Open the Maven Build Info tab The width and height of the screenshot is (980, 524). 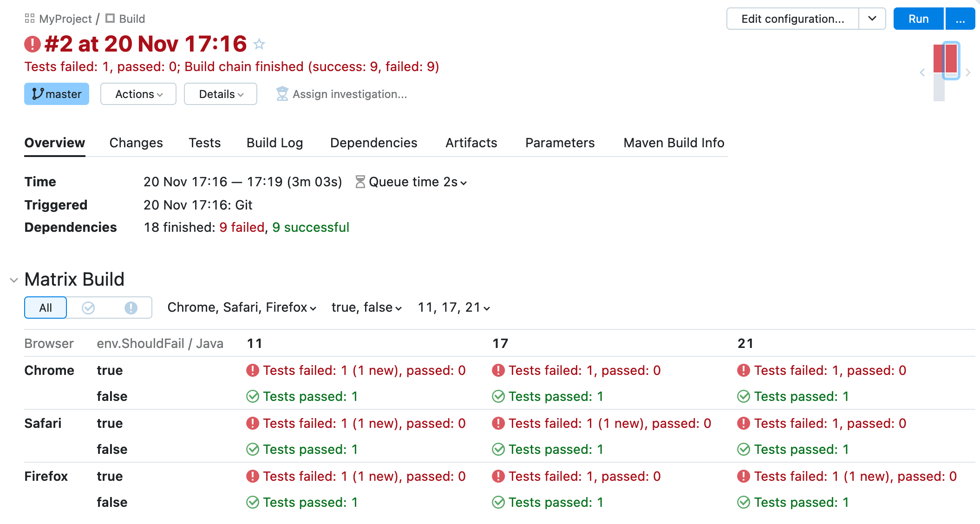point(673,143)
